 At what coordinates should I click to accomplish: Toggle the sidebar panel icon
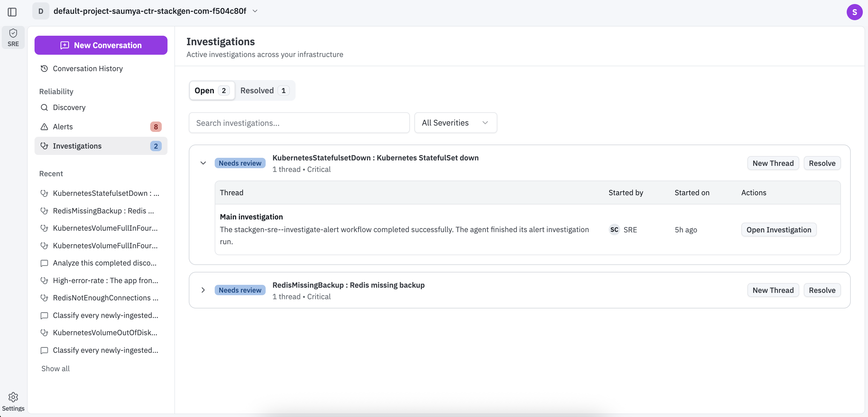tap(12, 12)
